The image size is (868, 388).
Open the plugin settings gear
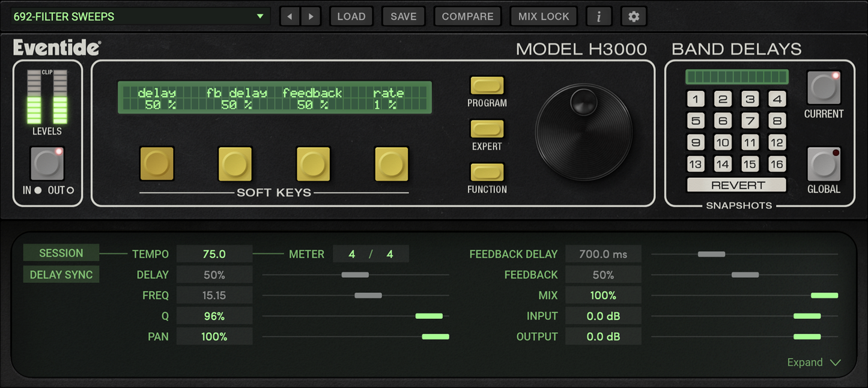[x=633, y=16]
